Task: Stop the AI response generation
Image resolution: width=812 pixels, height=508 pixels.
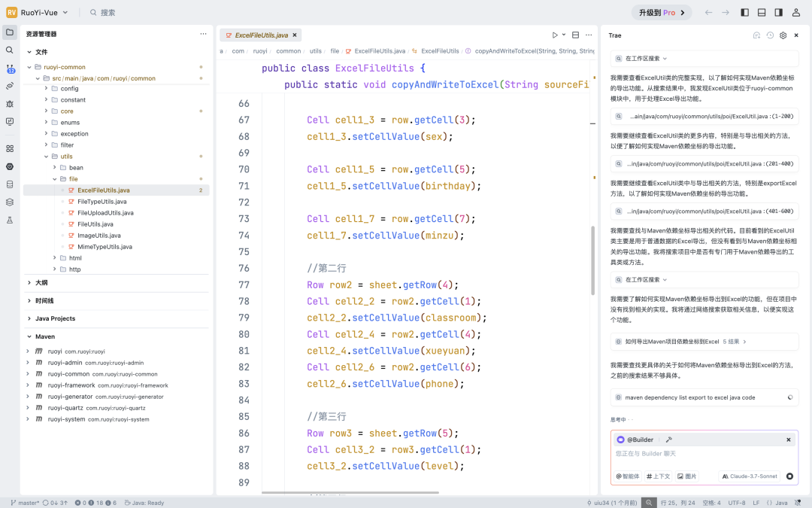Action: (789, 476)
